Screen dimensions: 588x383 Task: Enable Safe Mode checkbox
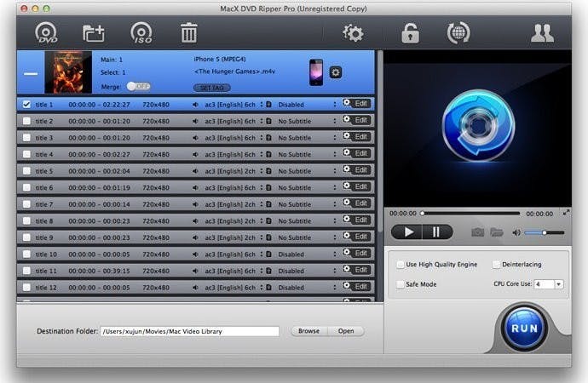pos(400,284)
